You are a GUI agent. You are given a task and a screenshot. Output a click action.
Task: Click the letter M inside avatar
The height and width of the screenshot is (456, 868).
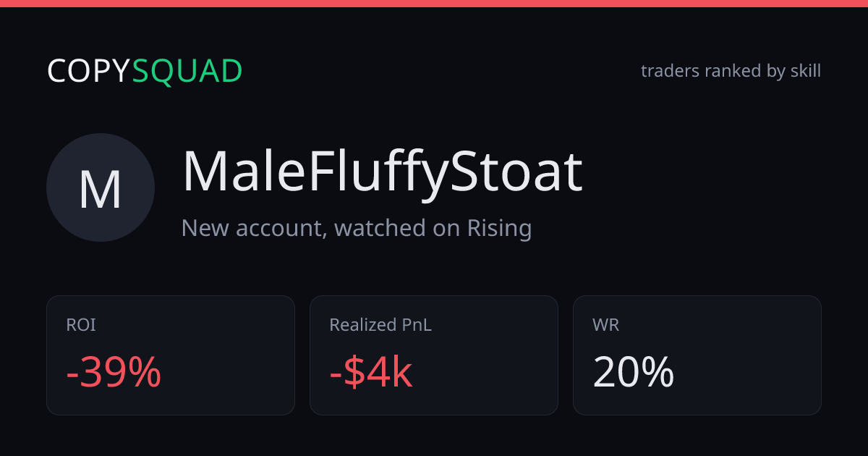tap(101, 190)
